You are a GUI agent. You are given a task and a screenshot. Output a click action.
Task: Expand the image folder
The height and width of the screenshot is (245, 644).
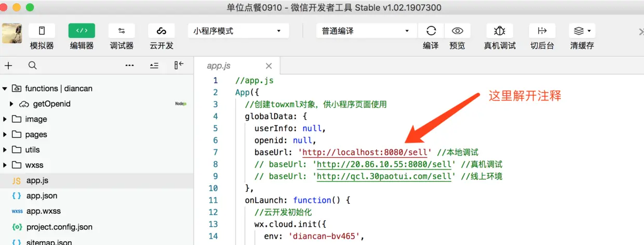[5, 119]
